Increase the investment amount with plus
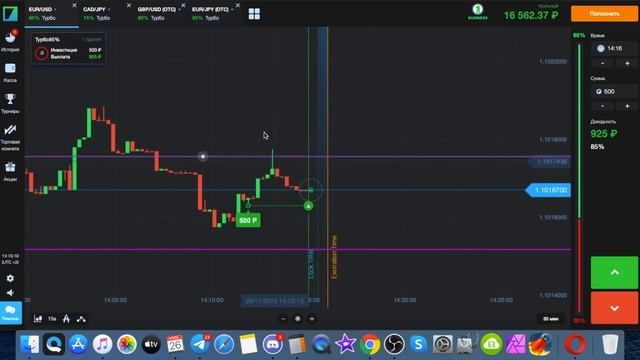640x360 pixels. coord(627,106)
